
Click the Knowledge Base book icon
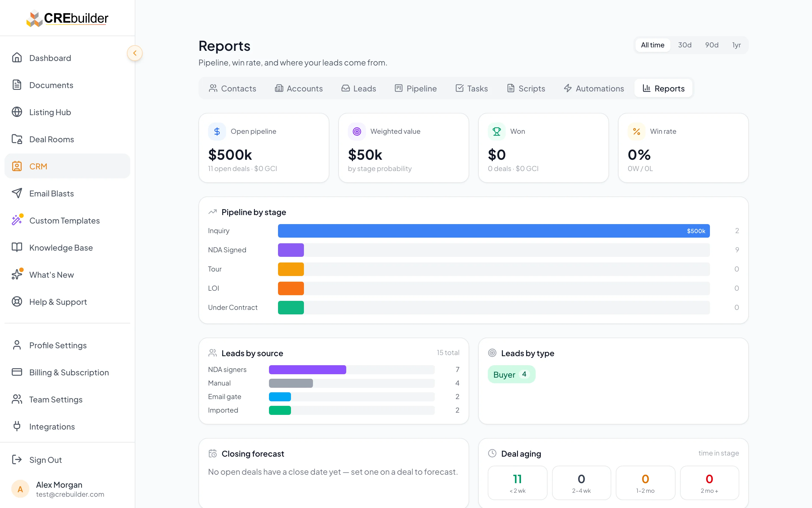point(17,247)
